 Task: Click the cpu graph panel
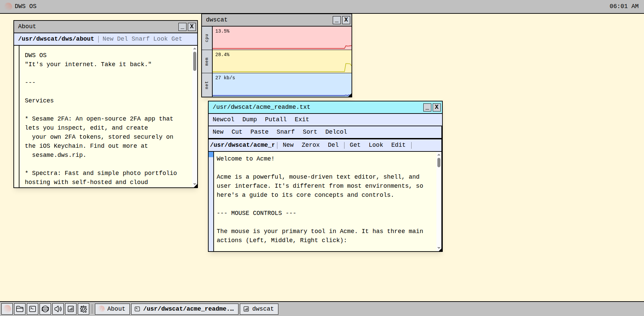point(282,38)
